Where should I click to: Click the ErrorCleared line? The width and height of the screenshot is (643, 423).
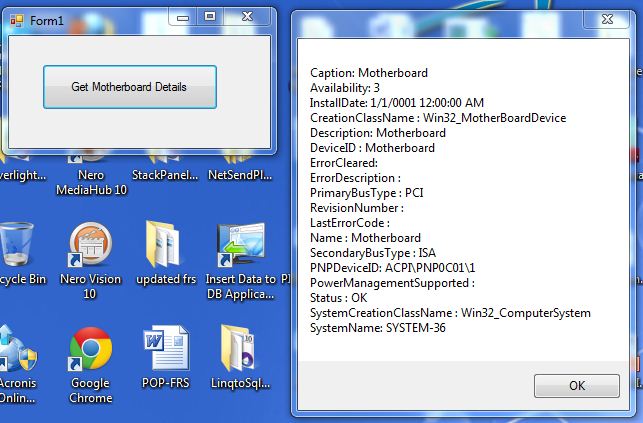pos(344,163)
